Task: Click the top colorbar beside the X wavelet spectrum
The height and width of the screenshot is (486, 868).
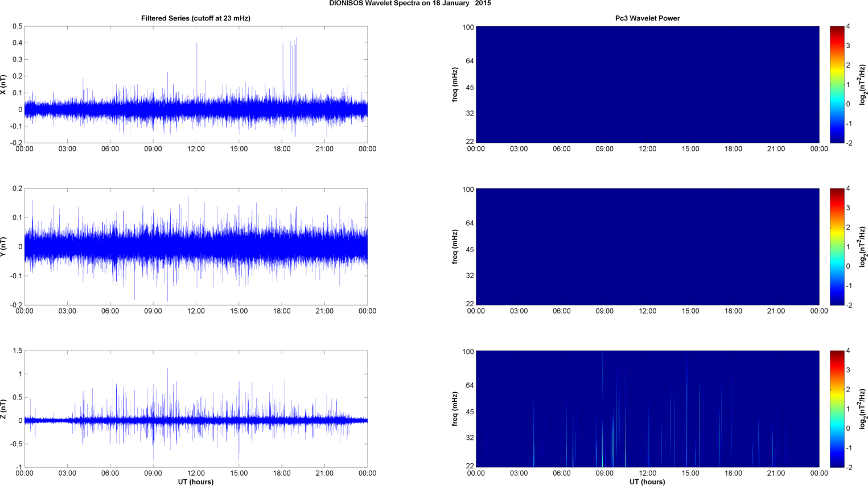Action: pos(837,85)
